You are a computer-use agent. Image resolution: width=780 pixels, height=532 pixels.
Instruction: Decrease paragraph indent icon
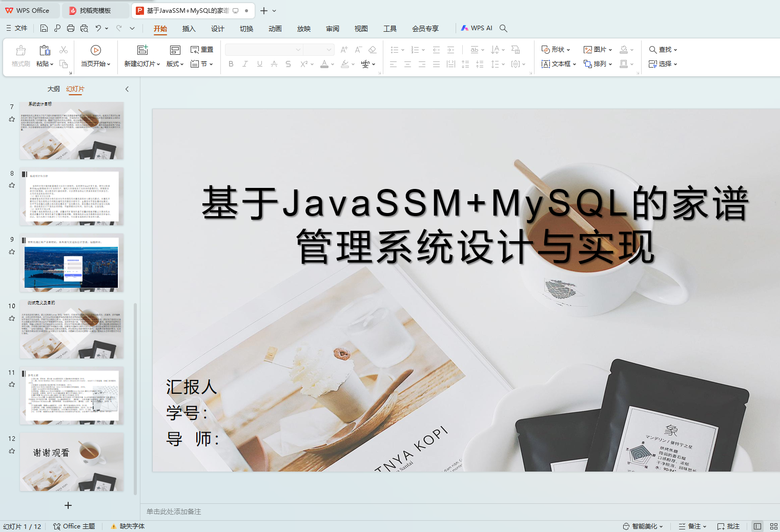pyautogui.click(x=436, y=50)
